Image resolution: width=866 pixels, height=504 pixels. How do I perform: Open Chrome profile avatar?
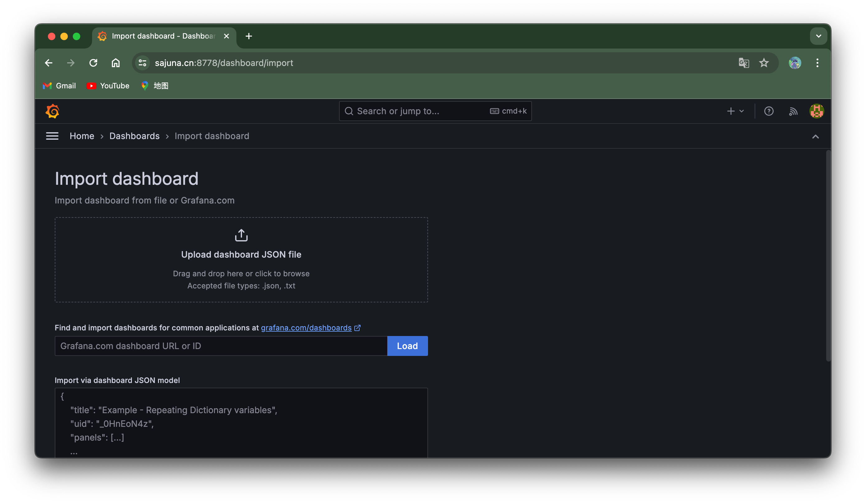tap(794, 63)
